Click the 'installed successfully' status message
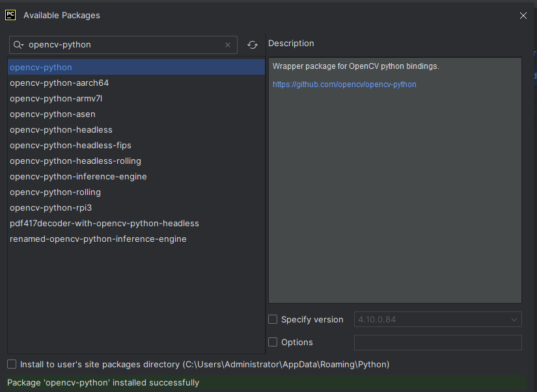Image resolution: width=537 pixels, height=392 pixels. 103,382
